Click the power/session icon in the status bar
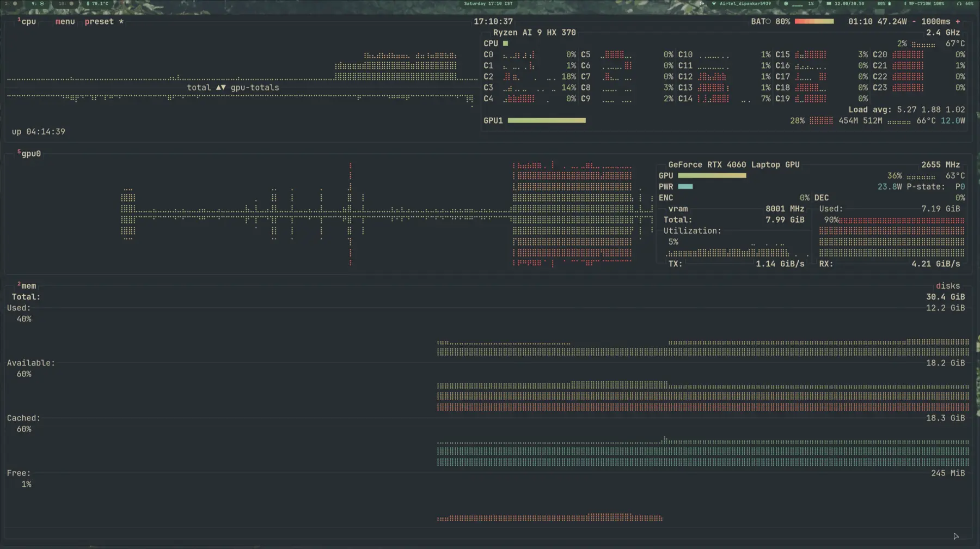This screenshot has width=980, height=549. (702, 3)
